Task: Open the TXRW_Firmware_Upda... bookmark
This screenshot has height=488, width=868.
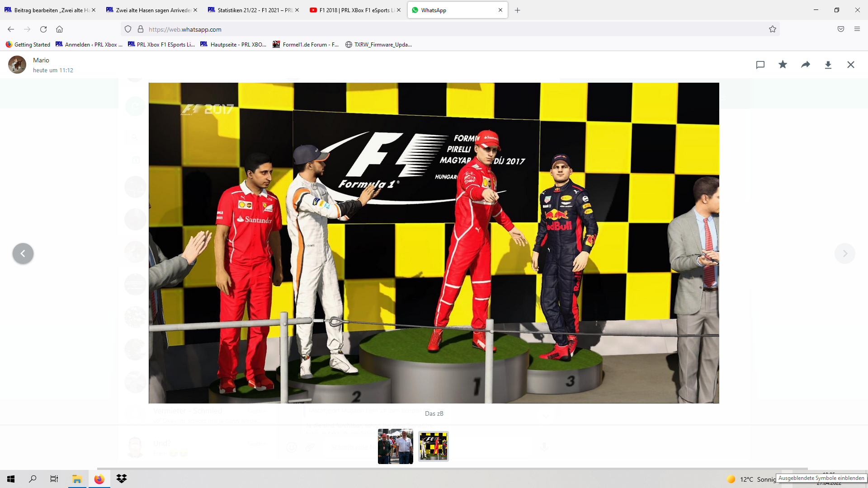Action: coord(378,44)
